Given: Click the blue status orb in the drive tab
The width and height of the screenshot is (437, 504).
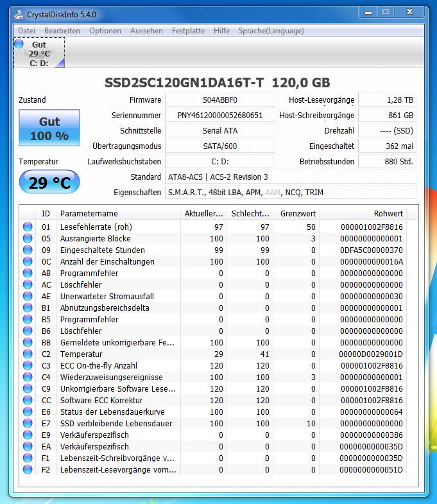Looking at the screenshot, I should coord(19,44).
